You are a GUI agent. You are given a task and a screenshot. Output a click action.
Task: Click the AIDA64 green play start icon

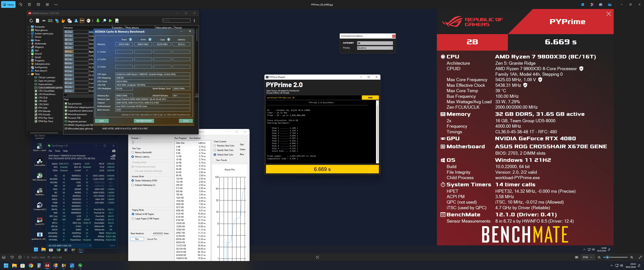[110, 21]
